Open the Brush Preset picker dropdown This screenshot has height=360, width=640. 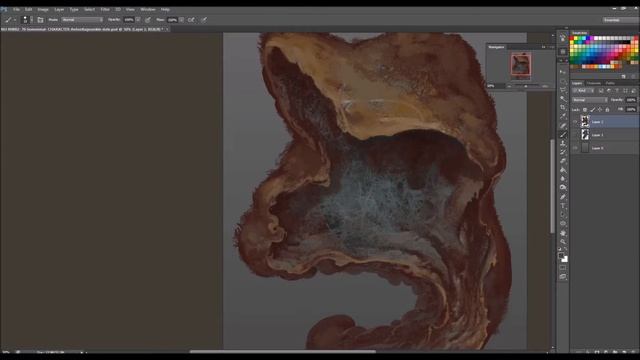(x=31, y=20)
